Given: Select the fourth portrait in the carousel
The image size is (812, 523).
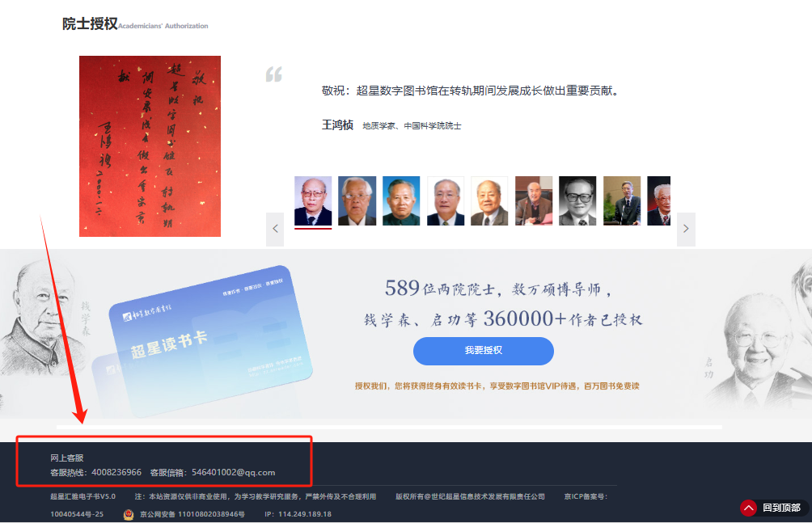Looking at the screenshot, I should coord(446,200).
